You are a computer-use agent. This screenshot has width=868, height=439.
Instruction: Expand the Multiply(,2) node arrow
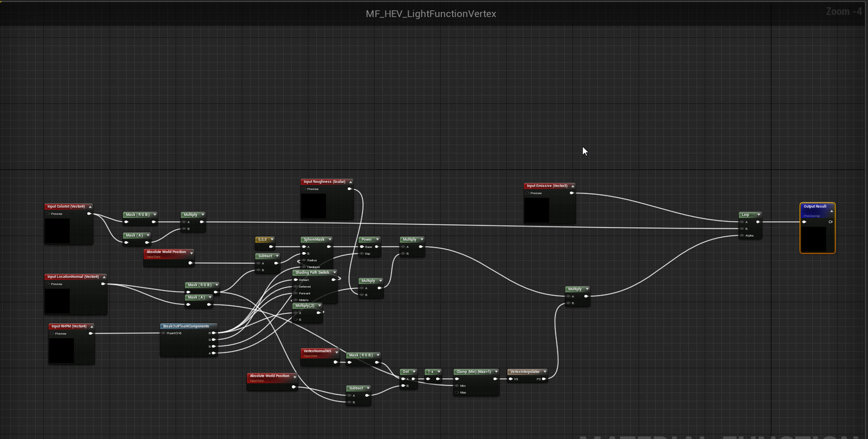pos(320,306)
